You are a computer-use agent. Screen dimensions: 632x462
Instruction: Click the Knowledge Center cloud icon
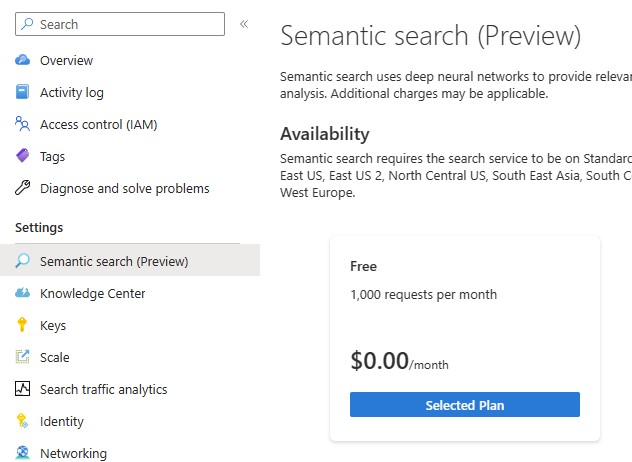(23, 294)
